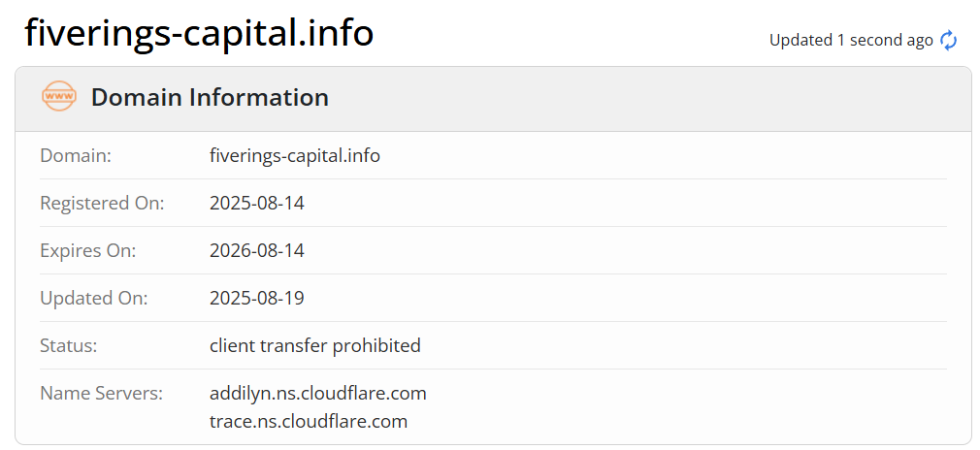Screen dimensions: 980x450
Task: Click the fiverings-capital.info page title
Action: (199, 33)
